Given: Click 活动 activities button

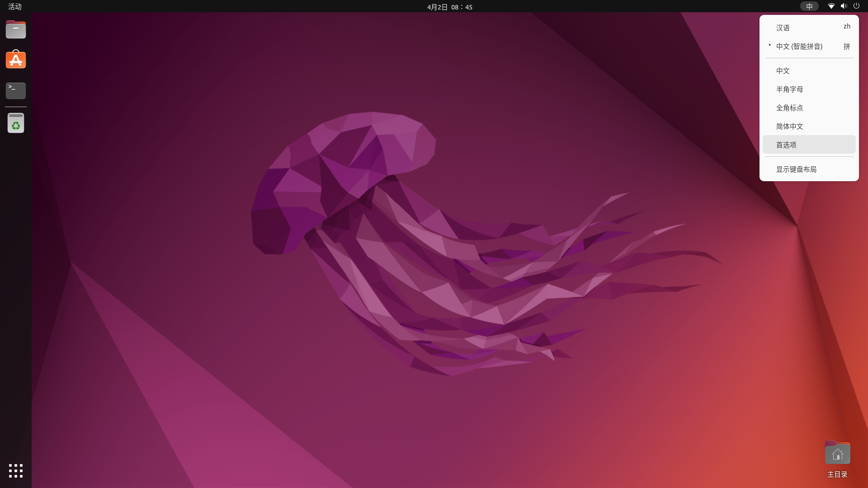Looking at the screenshot, I should (x=15, y=6).
